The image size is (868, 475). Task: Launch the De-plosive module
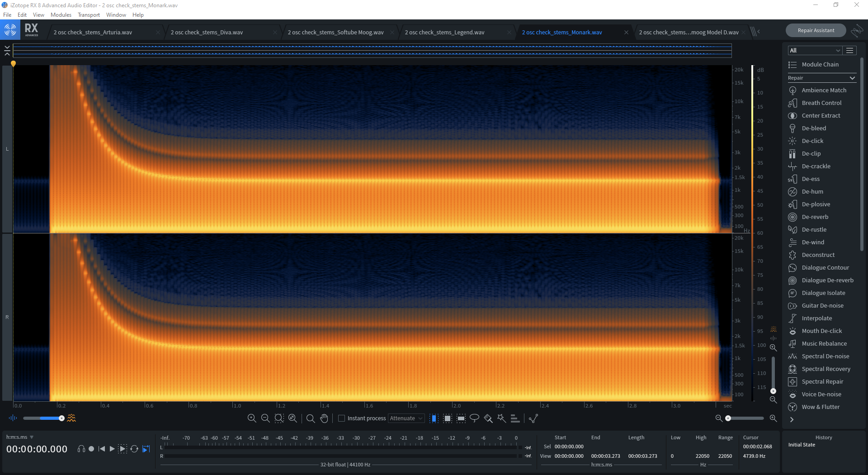pyautogui.click(x=809, y=204)
